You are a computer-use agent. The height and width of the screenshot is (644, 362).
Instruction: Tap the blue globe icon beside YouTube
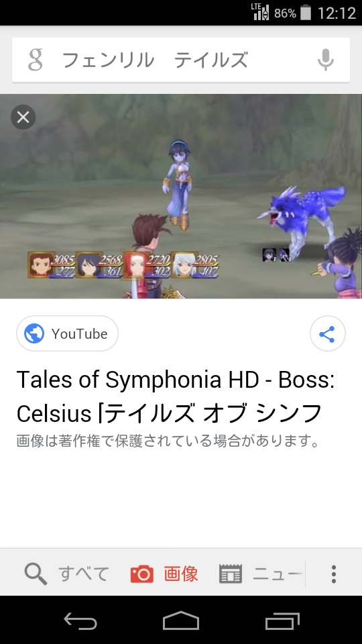point(34,333)
